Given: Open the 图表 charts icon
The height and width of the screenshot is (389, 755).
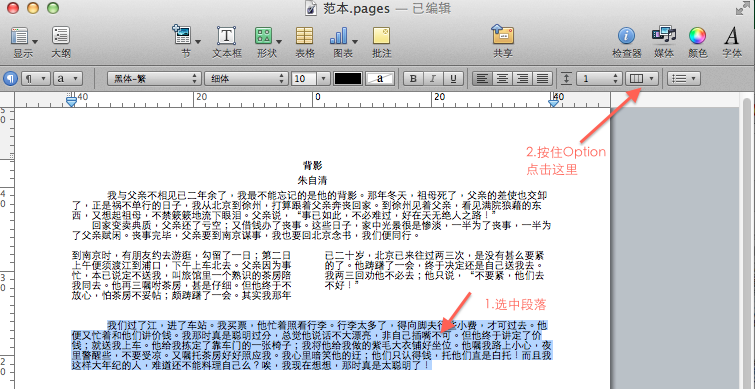Looking at the screenshot, I should pos(339,36).
